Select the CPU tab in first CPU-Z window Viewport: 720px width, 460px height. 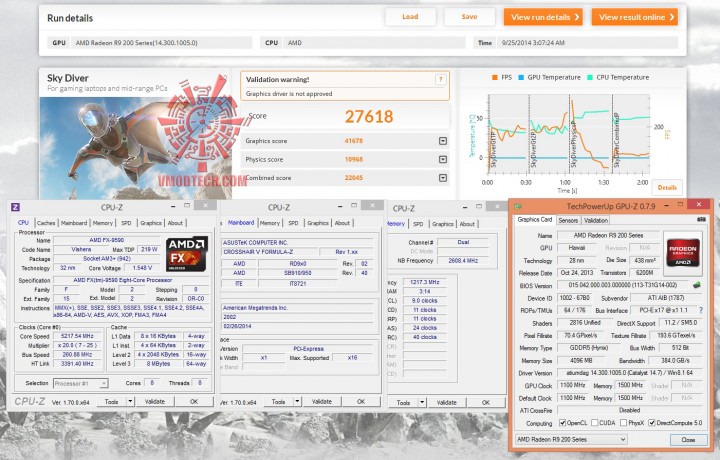tap(23, 223)
